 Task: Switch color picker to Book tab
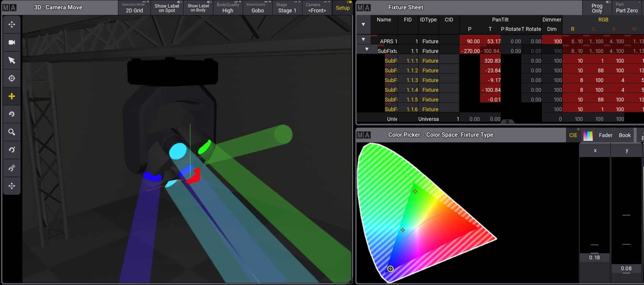point(625,135)
